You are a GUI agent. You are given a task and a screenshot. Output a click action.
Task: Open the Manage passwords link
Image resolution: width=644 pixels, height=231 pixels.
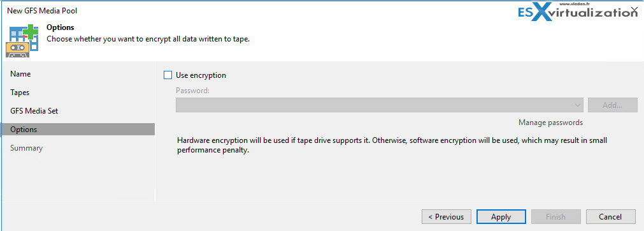[550, 123]
